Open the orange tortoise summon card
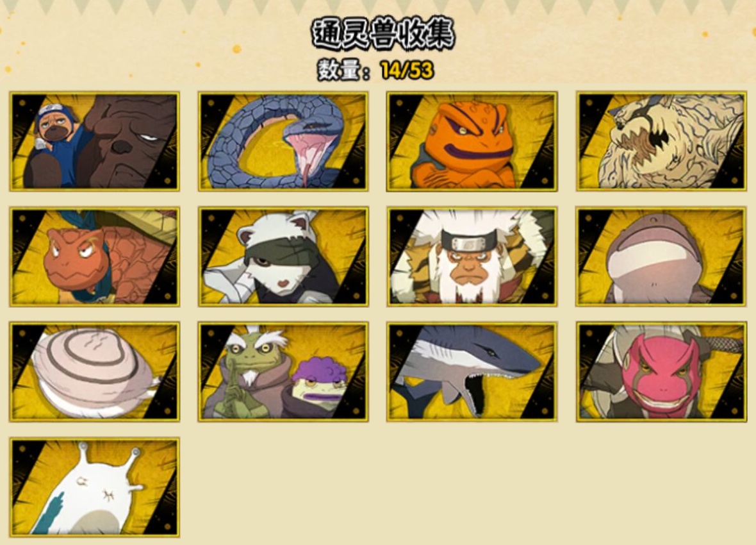 pos(95,257)
